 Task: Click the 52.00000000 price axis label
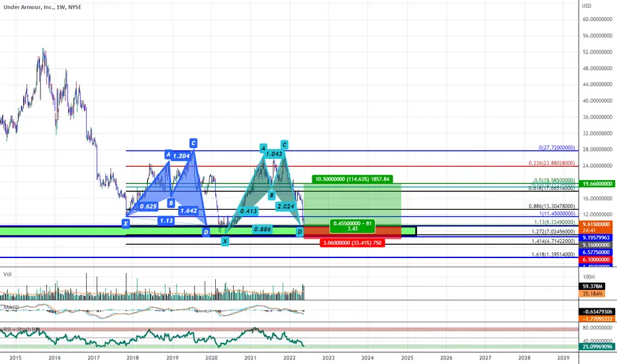(x=597, y=52)
